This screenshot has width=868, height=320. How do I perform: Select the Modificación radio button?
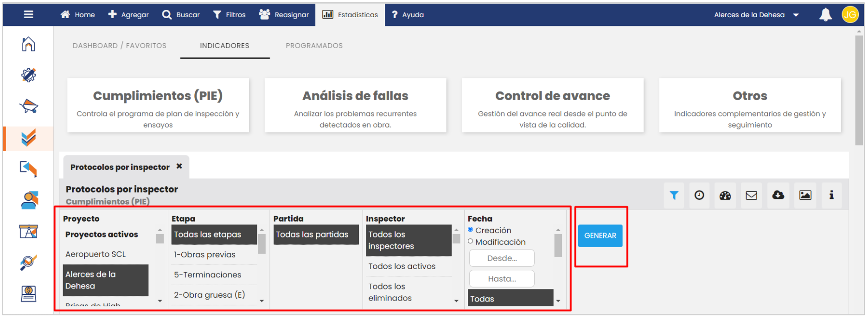(471, 241)
